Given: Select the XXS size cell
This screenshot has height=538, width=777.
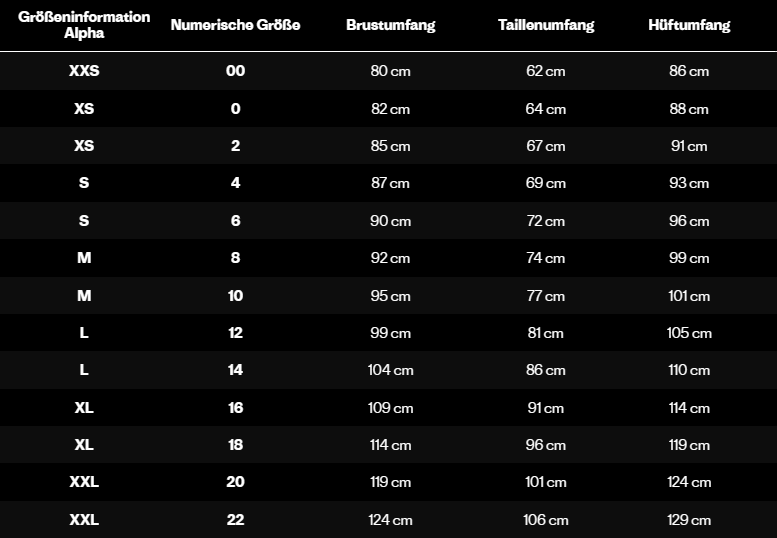Looking at the screenshot, I should point(84,71).
